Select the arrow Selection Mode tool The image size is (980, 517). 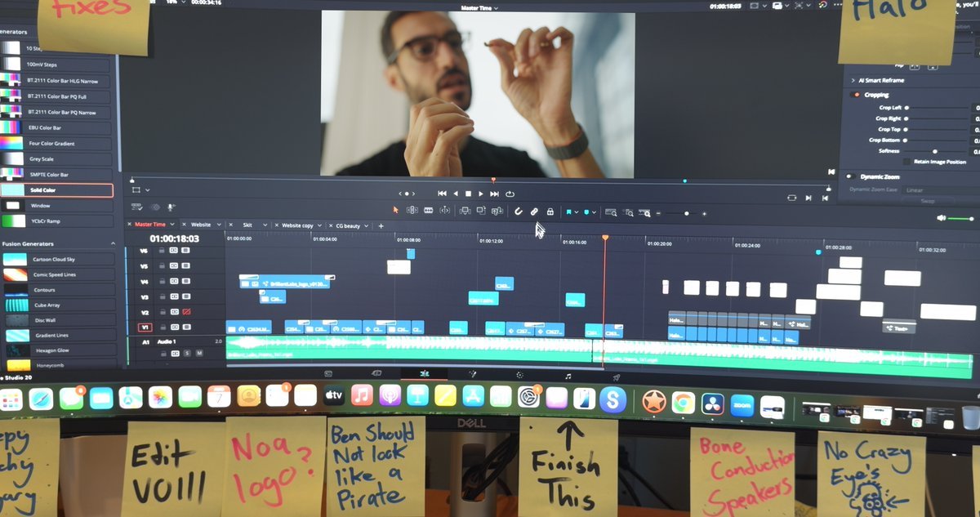click(x=395, y=211)
